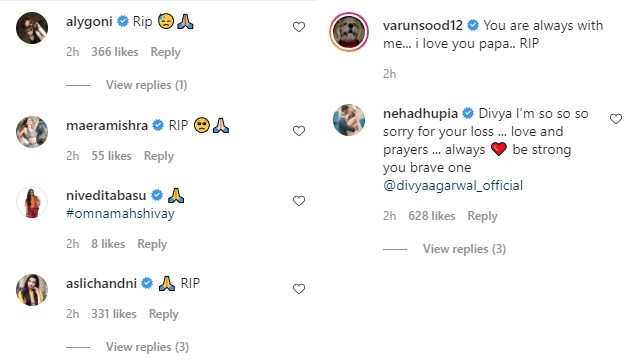
Task: Open nehadhupia's profile avatar
Action: [349, 120]
